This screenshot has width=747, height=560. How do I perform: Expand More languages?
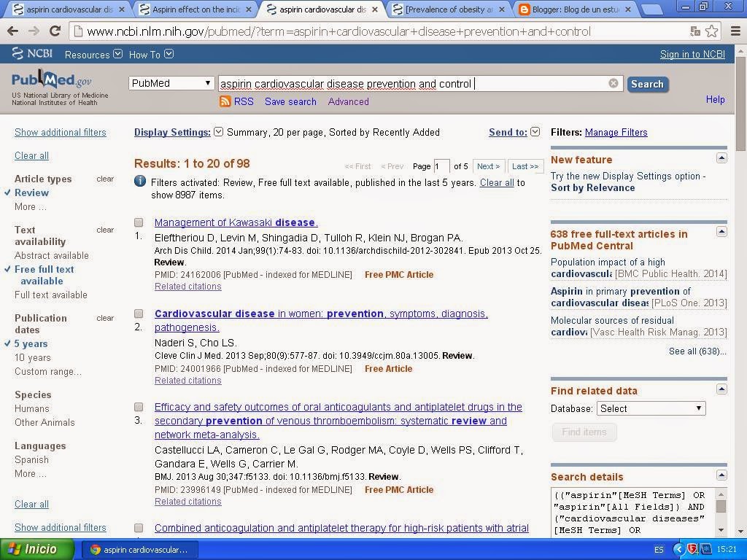pyautogui.click(x=30, y=472)
